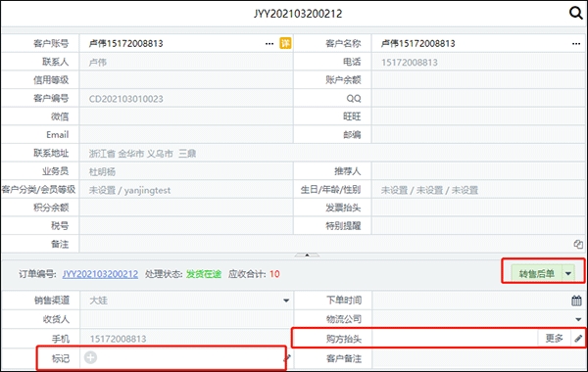The height and width of the screenshot is (372, 588).
Task: Click the 应收合计 value 10
Action: pyautogui.click(x=274, y=274)
